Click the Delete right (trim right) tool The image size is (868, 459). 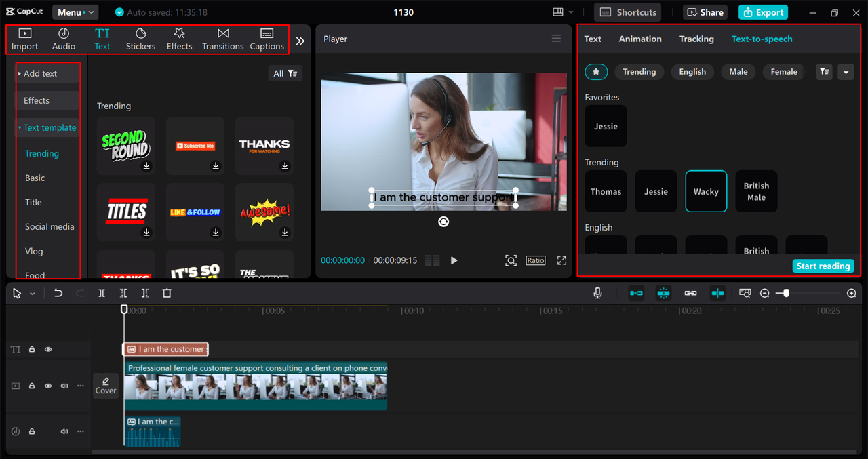pos(145,293)
